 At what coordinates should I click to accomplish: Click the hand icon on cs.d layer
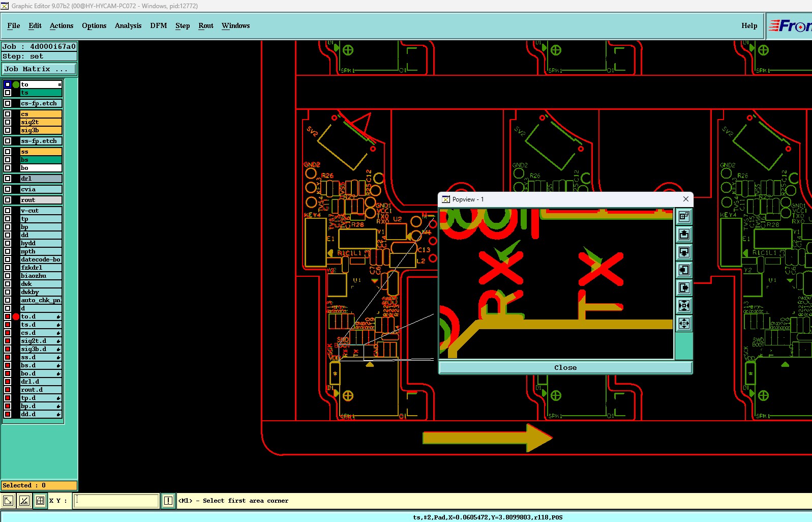pyautogui.click(x=58, y=333)
